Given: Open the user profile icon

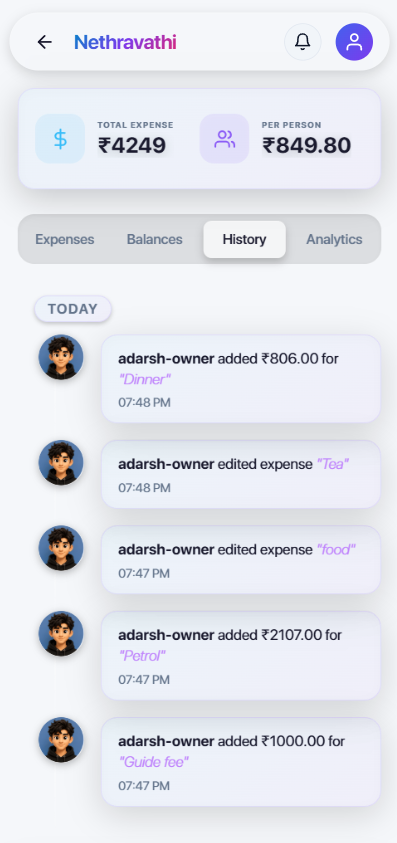Looking at the screenshot, I should pos(354,42).
